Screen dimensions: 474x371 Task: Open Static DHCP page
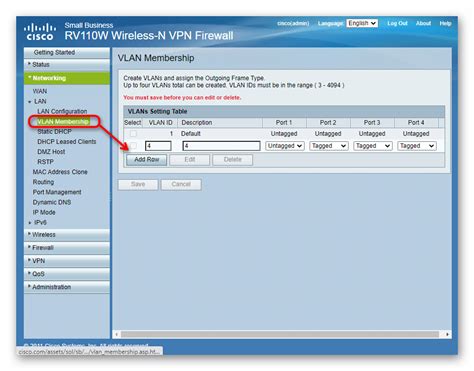[54, 132]
